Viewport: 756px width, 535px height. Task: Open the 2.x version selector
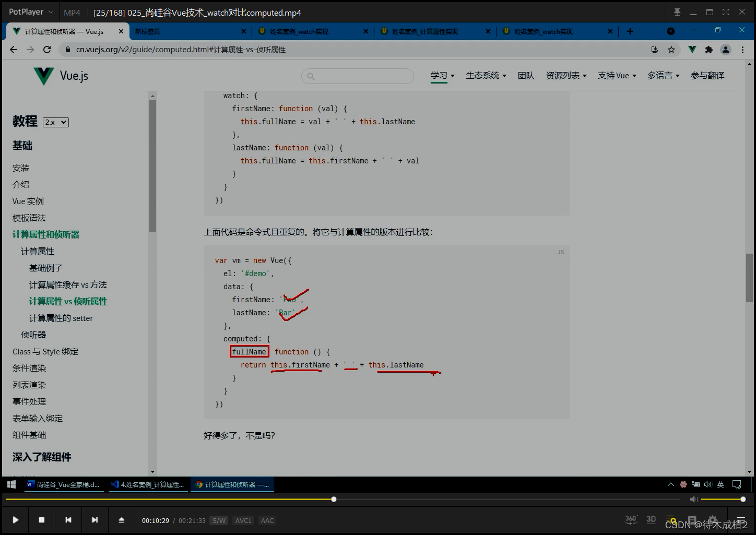pos(56,122)
